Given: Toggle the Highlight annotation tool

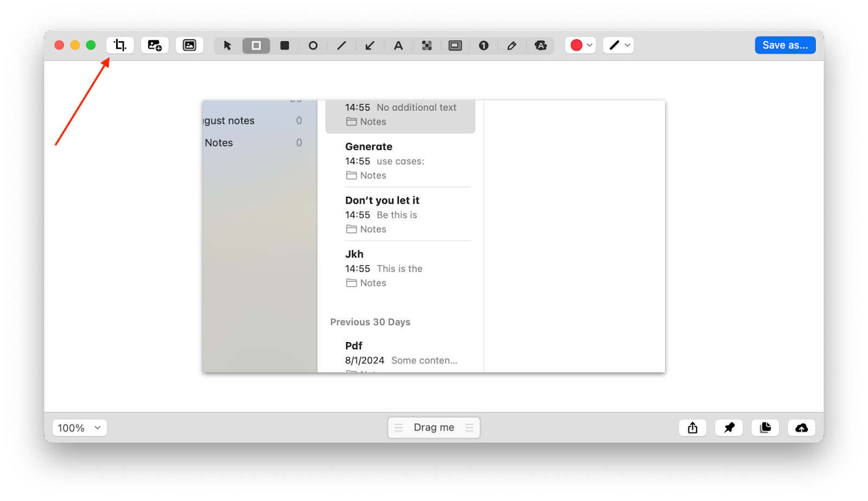Looking at the screenshot, I should click(x=541, y=46).
